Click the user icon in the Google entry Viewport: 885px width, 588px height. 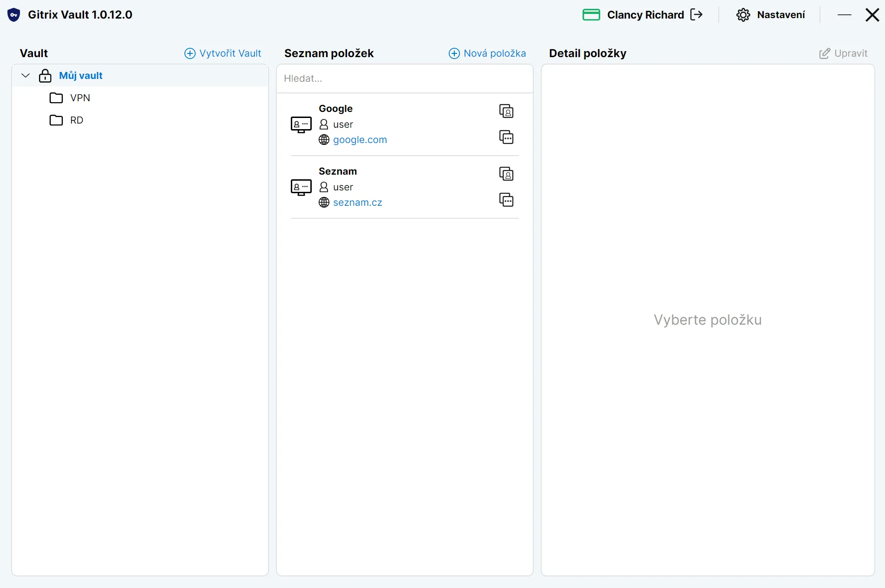[x=324, y=124]
